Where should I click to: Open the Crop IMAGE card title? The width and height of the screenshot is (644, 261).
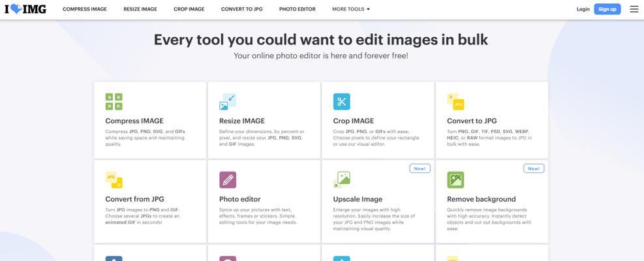pyautogui.click(x=353, y=121)
